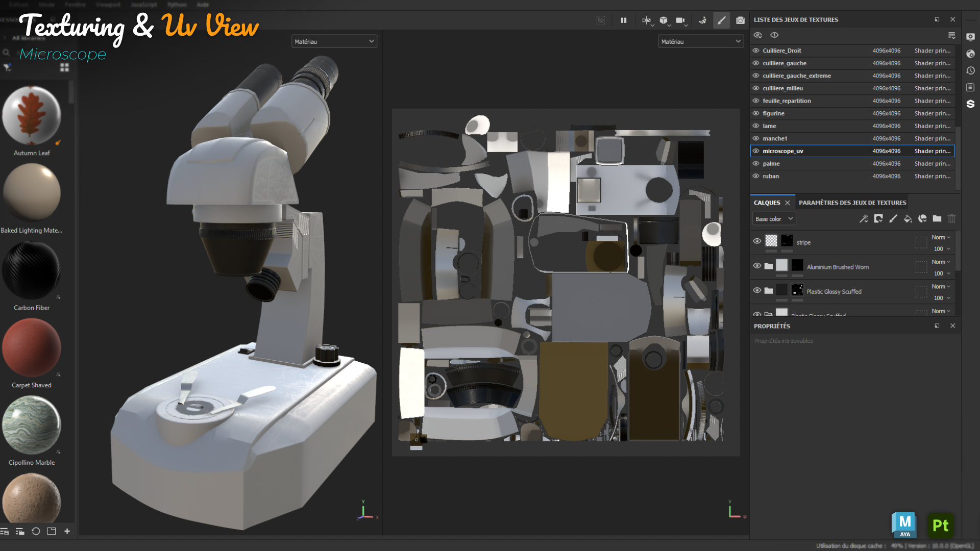Toggle visibility of Aluminium Brushed Worn layer
This screenshot has height=551, width=980.
757,266
